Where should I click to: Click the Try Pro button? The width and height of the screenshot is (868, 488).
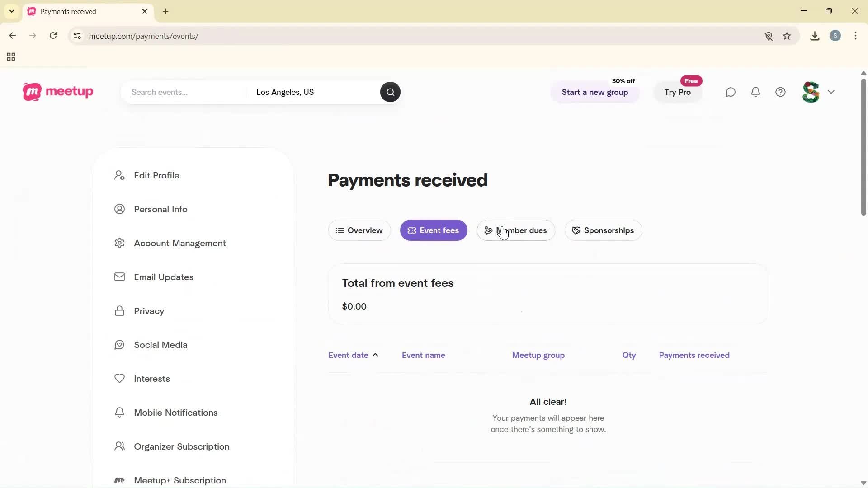tap(677, 92)
